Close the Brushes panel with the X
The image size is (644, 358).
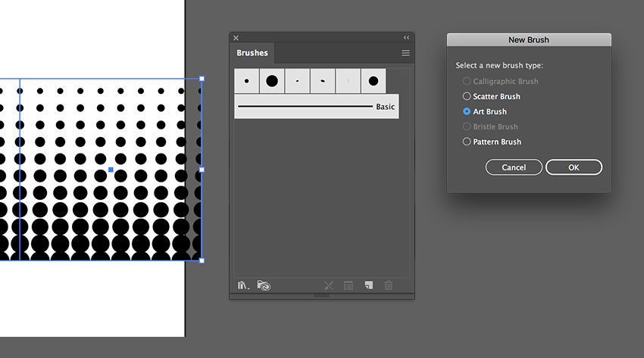click(236, 38)
